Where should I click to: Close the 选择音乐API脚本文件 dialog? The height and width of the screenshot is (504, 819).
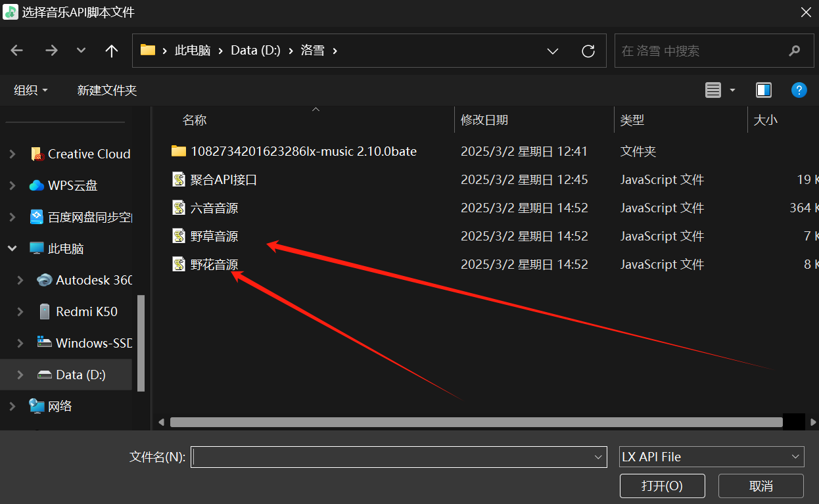point(805,12)
